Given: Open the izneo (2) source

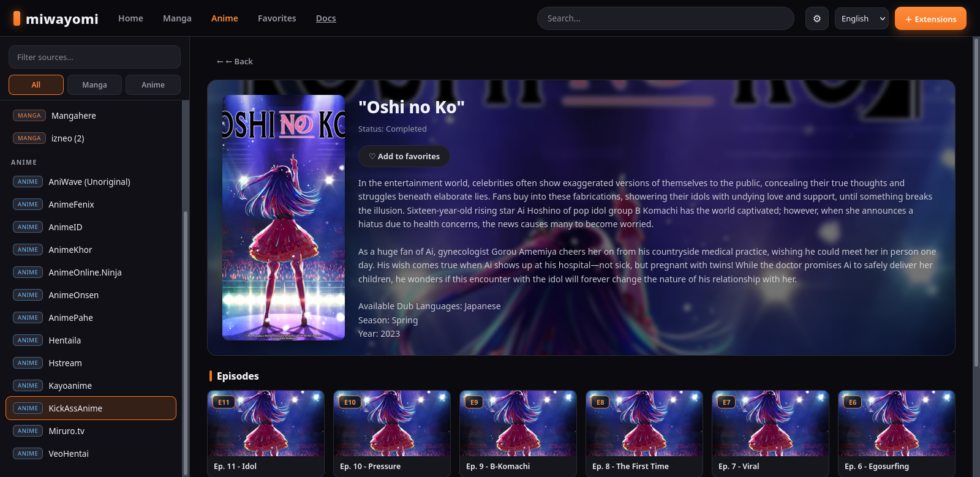Looking at the screenshot, I should pyautogui.click(x=91, y=138).
